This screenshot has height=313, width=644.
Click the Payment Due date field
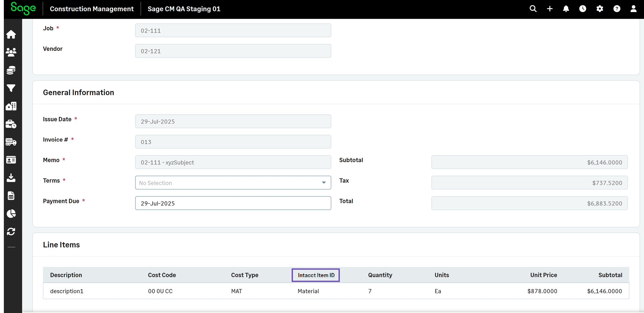[233, 203]
